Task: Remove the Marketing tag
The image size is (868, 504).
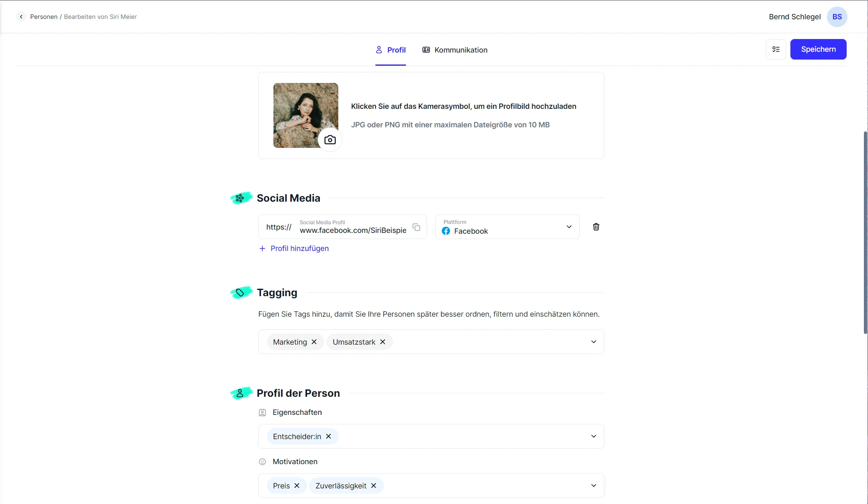Action: pyautogui.click(x=314, y=342)
